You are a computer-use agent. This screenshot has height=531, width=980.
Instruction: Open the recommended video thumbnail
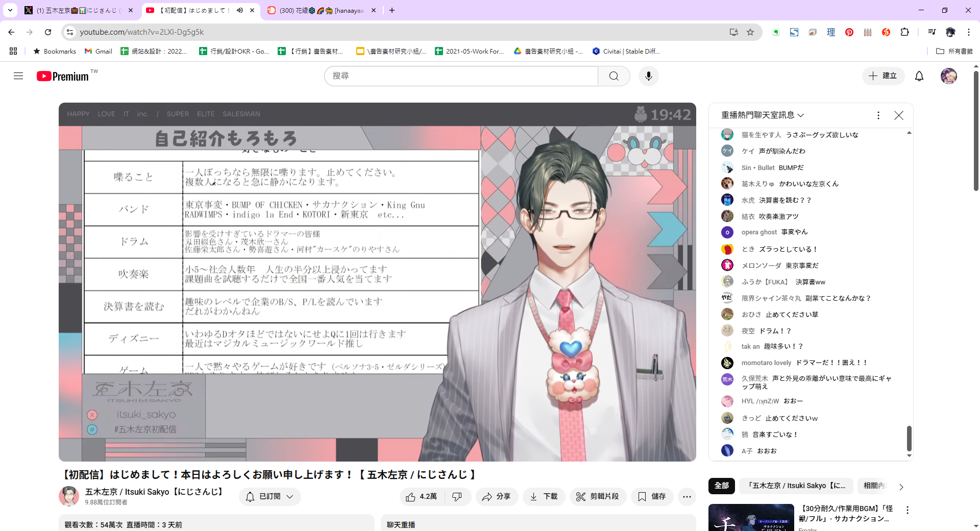point(751,517)
